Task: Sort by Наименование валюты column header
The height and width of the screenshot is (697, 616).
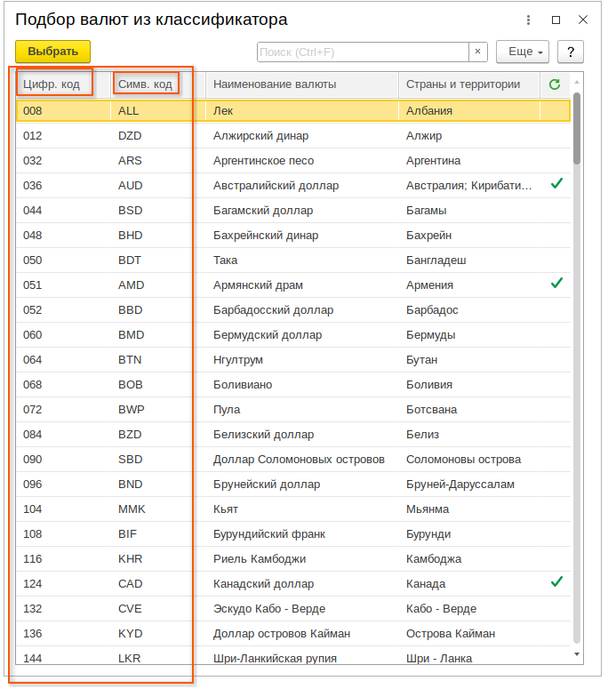Action: [275, 84]
